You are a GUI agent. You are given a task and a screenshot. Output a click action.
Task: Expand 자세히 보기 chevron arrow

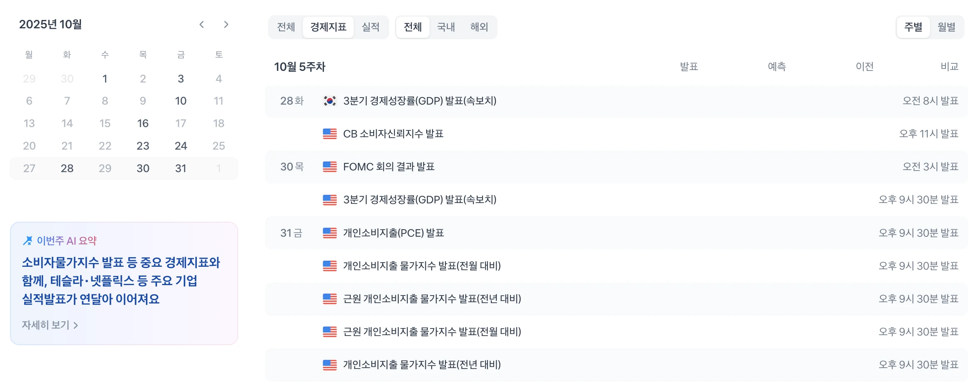pos(76,325)
